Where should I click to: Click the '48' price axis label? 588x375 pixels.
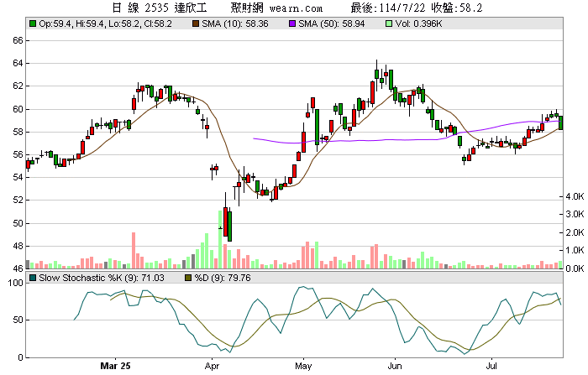18,246
